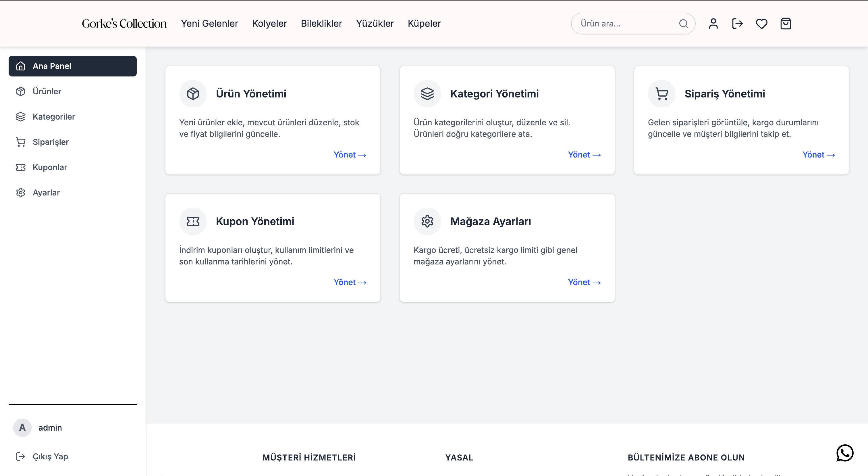Viewport: 868px width, 476px height.
Task: Click Yönet link in Kategori Yönetimi card
Action: coord(584,155)
